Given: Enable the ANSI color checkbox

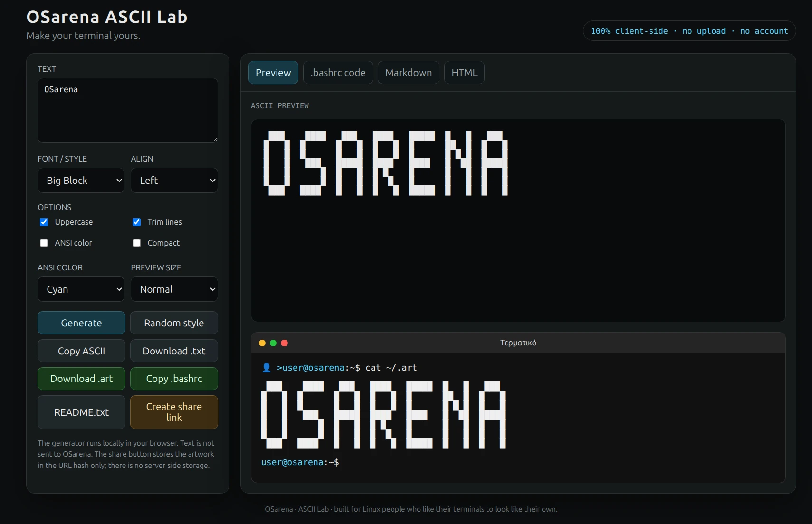Looking at the screenshot, I should pyautogui.click(x=44, y=243).
